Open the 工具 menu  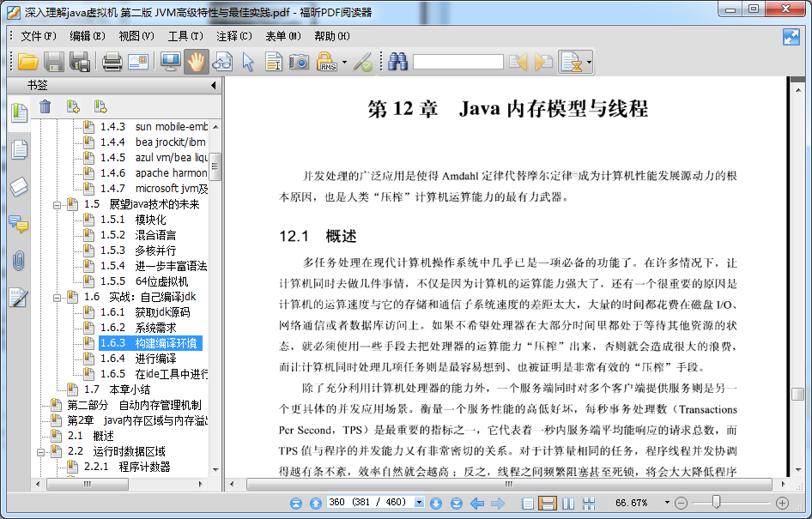tap(185, 36)
